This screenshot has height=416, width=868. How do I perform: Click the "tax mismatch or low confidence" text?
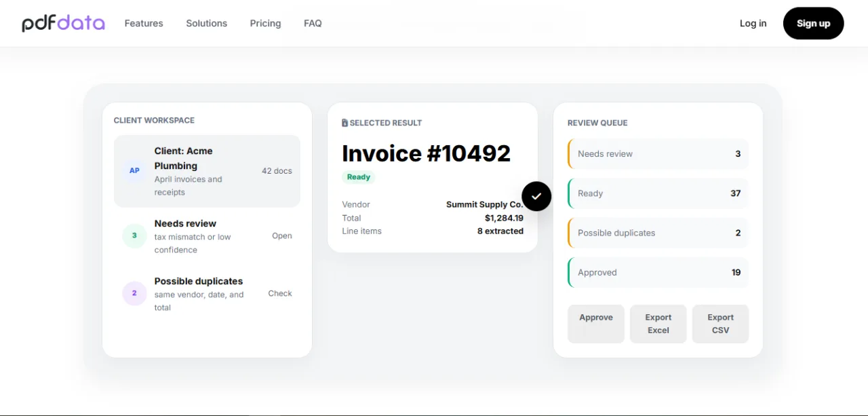point(193,243)
